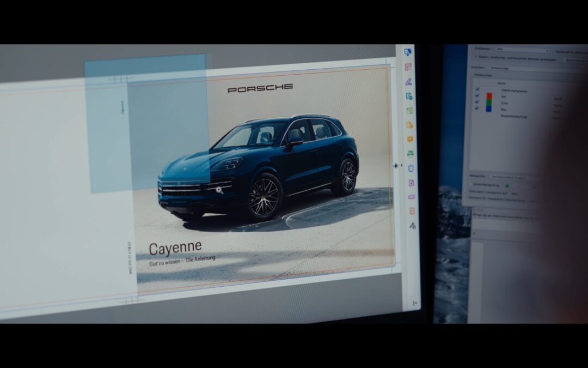Viewport: 588px width, 368px height.
Task: Open the green Print Production printer icon
Action: click(x=411, y=154)
